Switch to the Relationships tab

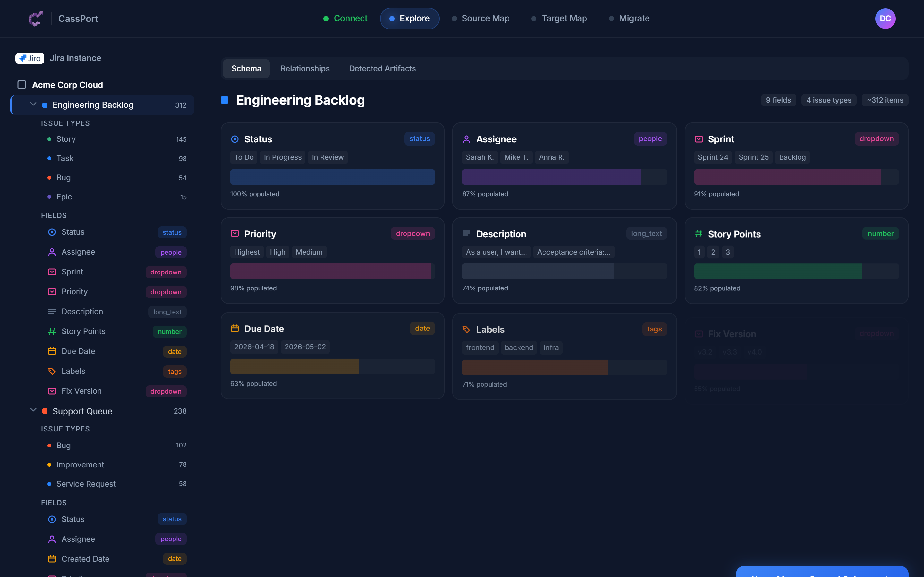click(305, 68)
